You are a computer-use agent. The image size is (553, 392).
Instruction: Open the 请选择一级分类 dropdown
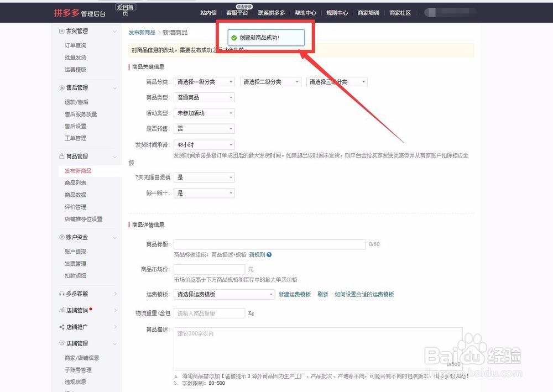(204, 82)
